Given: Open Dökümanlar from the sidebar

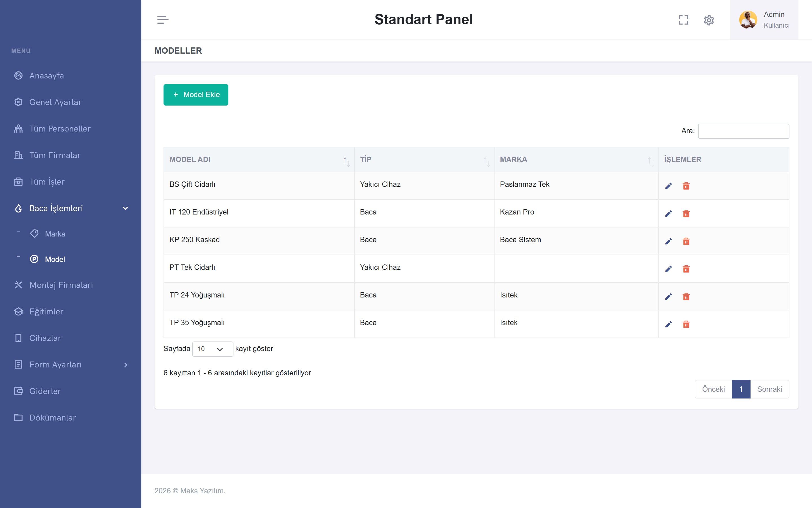Looking at the screenshot, I should coord(70,418).
